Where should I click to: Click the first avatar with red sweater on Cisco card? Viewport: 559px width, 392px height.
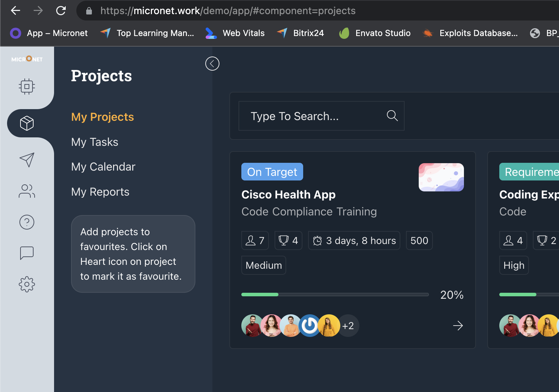(252, 326)
